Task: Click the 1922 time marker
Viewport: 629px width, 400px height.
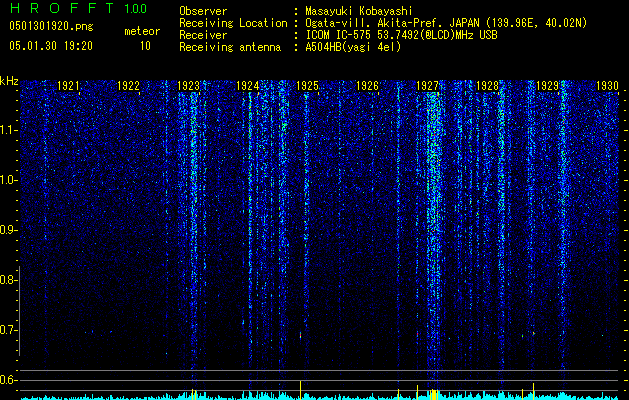Action: pyautogui.click(x=128, y=85)
